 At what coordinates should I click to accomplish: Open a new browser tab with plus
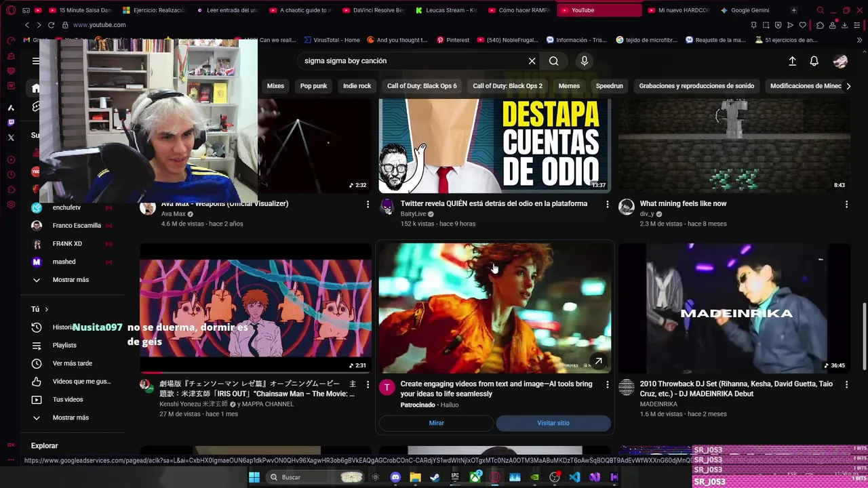tap(793, 10)
